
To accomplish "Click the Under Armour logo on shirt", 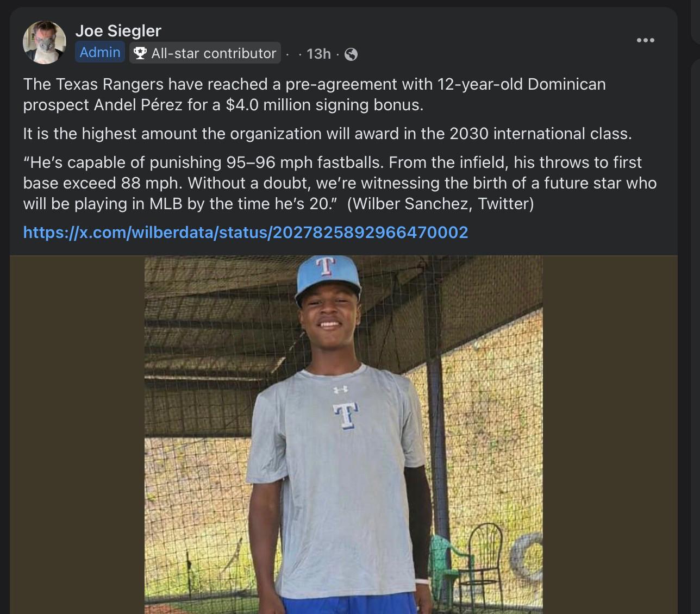I will click(x=340, y=389).
